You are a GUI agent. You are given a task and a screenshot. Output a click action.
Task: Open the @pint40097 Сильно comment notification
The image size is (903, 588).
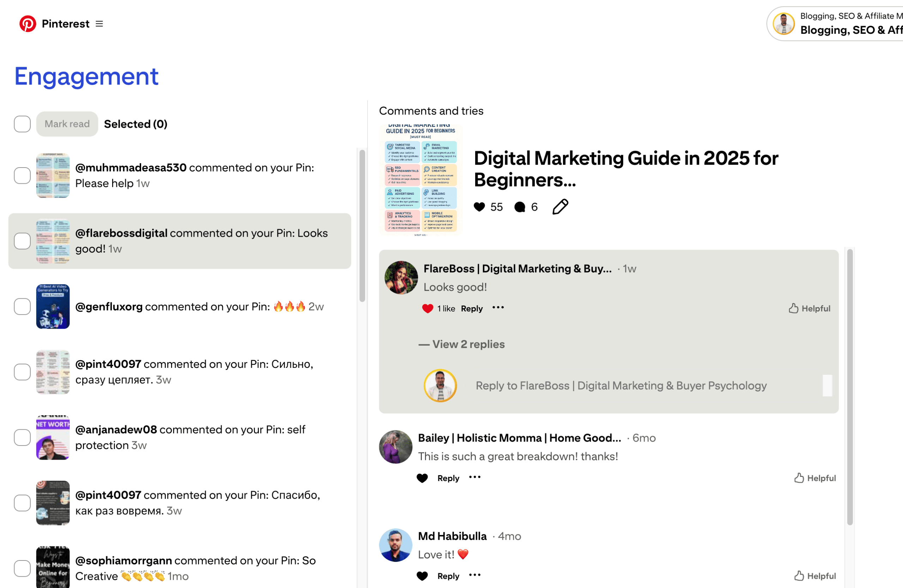coord(194,372)
